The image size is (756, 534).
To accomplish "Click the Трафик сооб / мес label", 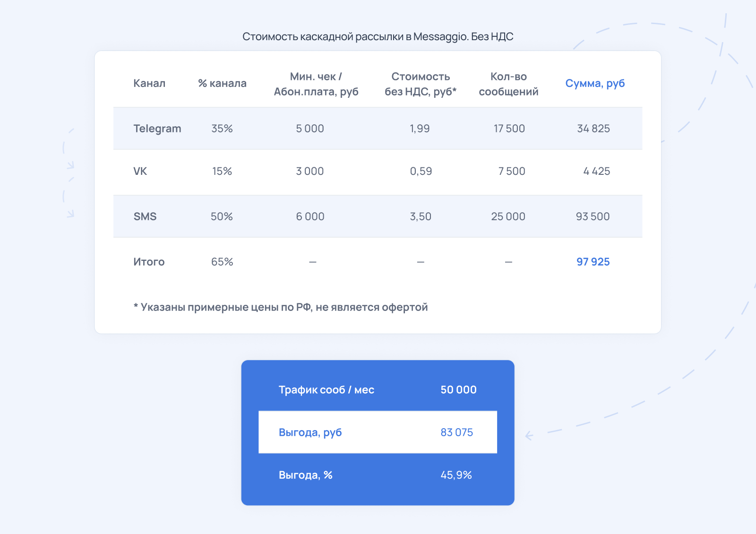I will (326, 390).
